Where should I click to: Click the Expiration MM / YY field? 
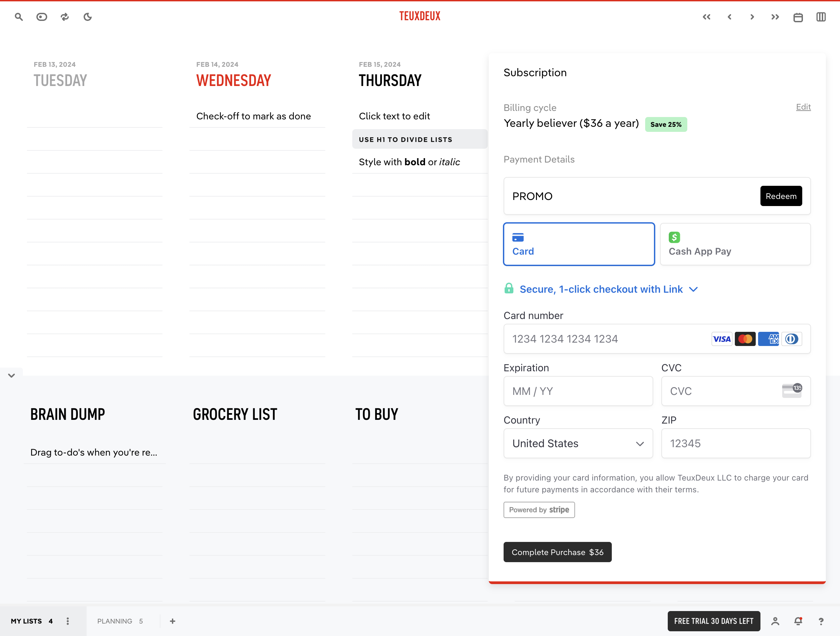tap(578, 391)
